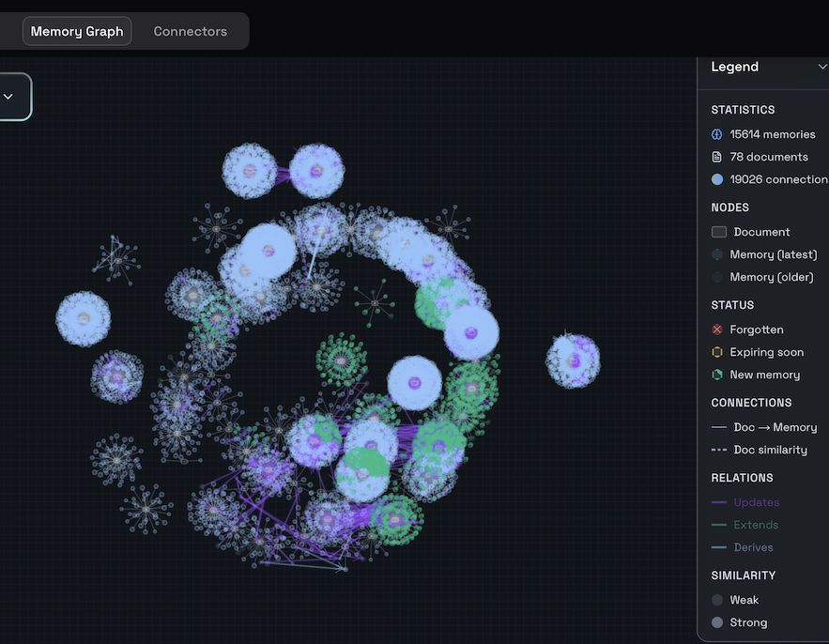Click the STATISTICS section heading
The height and width of the screenshot is (644, 829).
pos(743,110)
